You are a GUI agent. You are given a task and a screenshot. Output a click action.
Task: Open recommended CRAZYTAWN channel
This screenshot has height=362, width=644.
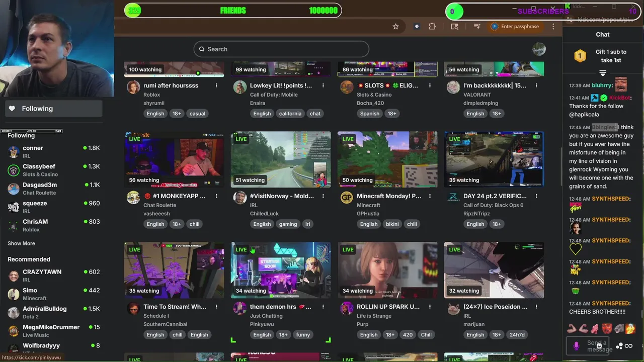point(54,276)
